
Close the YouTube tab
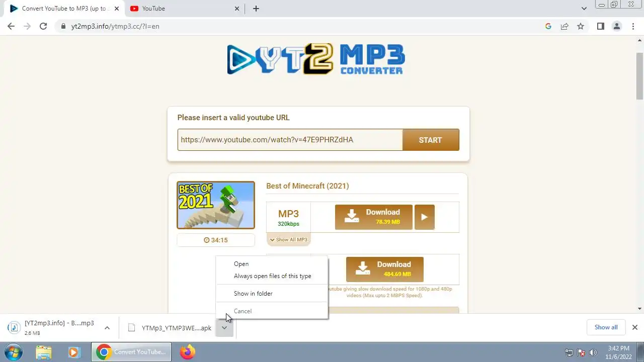(237, 9)
